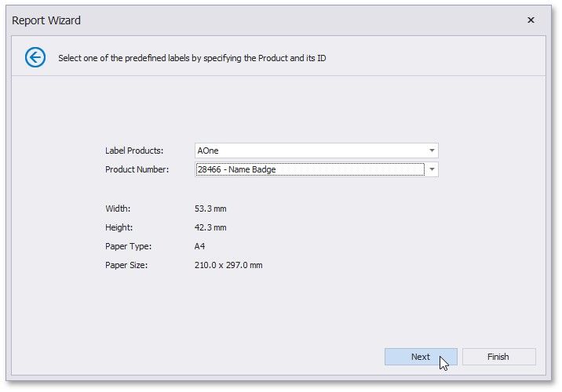Select the 53.3 mm width value
Viewport: 562px width, 392px height.
click(x=210, y=209)
